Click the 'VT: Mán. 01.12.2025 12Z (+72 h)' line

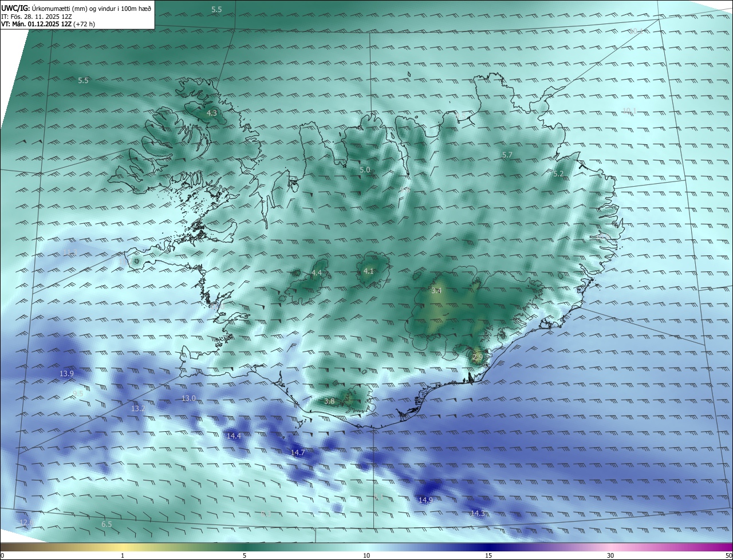click(48, 24)
